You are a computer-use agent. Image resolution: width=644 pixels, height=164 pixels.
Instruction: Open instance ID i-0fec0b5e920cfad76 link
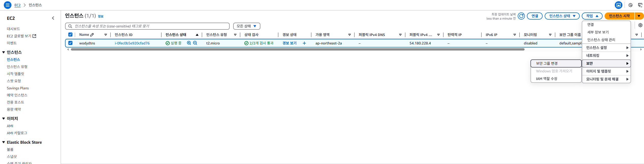click(x=132, y=43)
